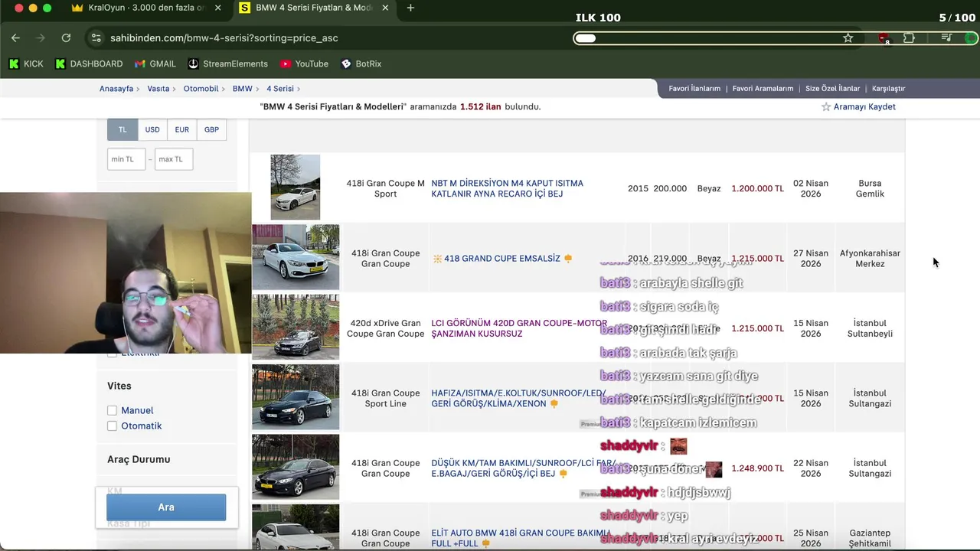Open site information icon beside the URL
The height and width of the screenshot is (551, 980).
[96, 37]
